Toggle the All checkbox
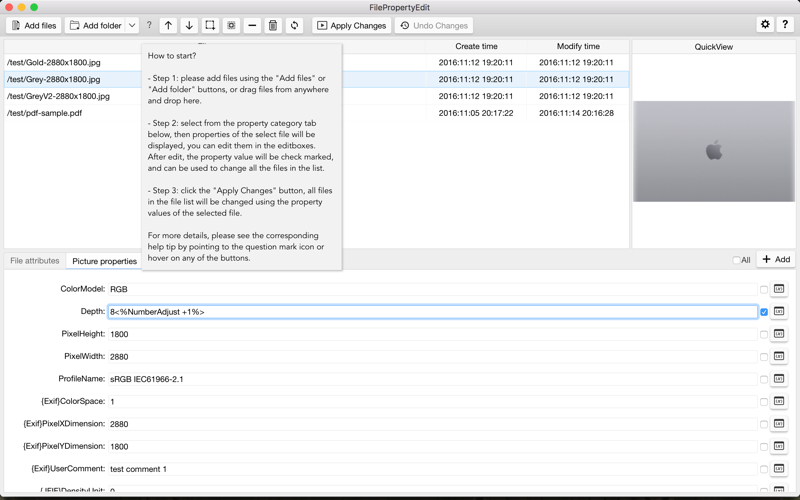Viewport: 800px width, 500px height. coord(736,260)
